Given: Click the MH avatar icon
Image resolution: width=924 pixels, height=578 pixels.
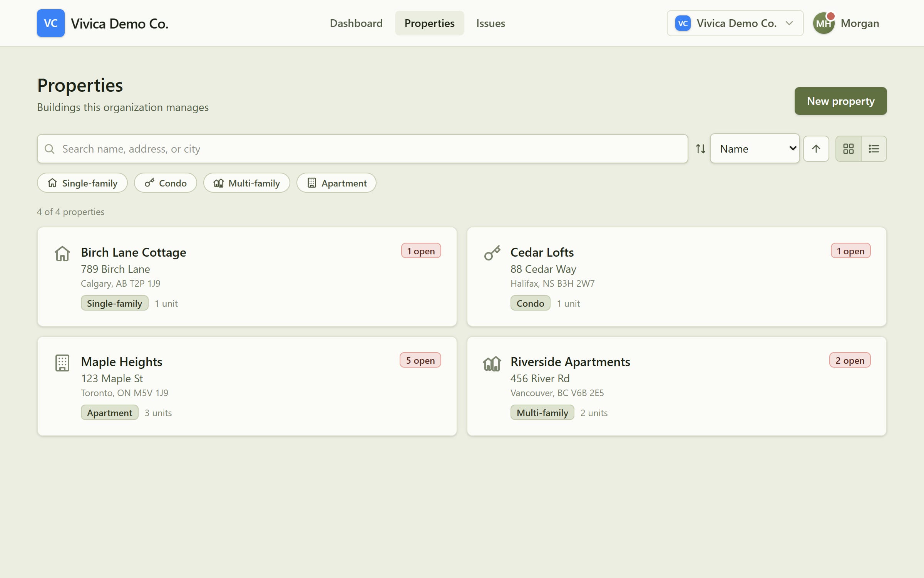Looking at the screenshot, I should (824, 23).
